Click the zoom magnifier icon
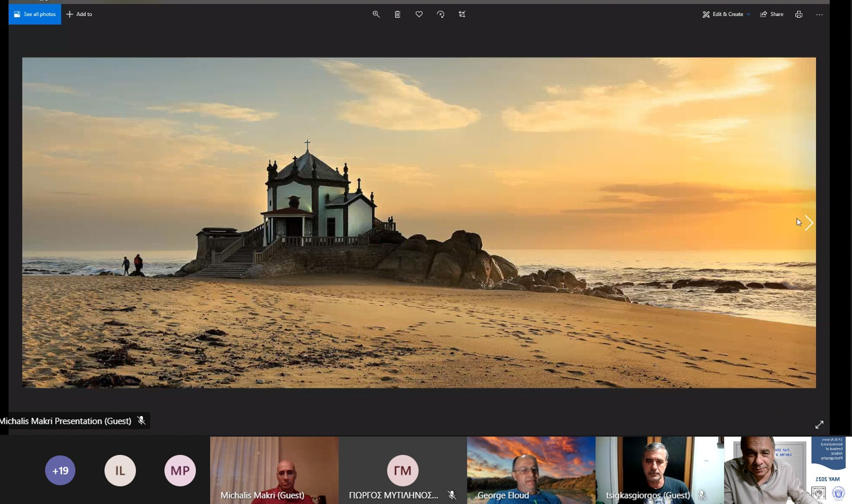This screenshot has width=852, height=504. tap(376, 14)
